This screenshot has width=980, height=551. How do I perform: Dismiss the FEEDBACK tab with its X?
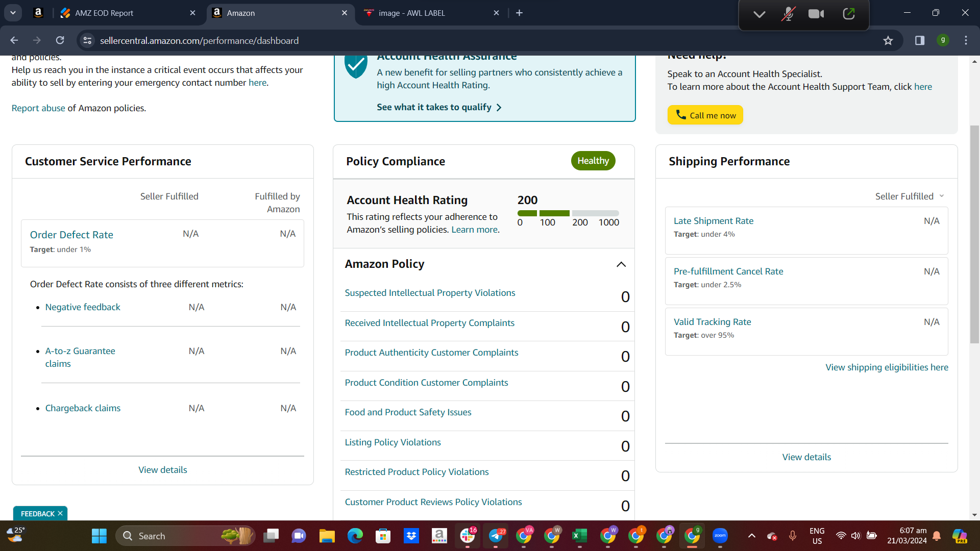coord(60,513)
